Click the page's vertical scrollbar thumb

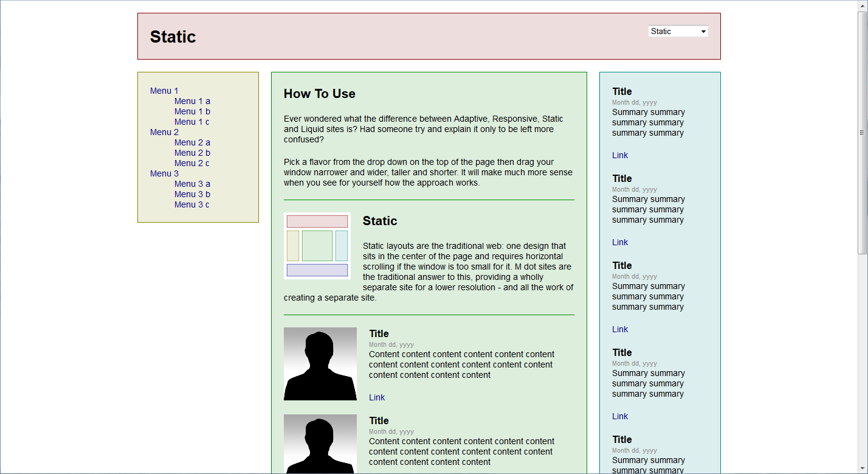(x=862, y=132)
